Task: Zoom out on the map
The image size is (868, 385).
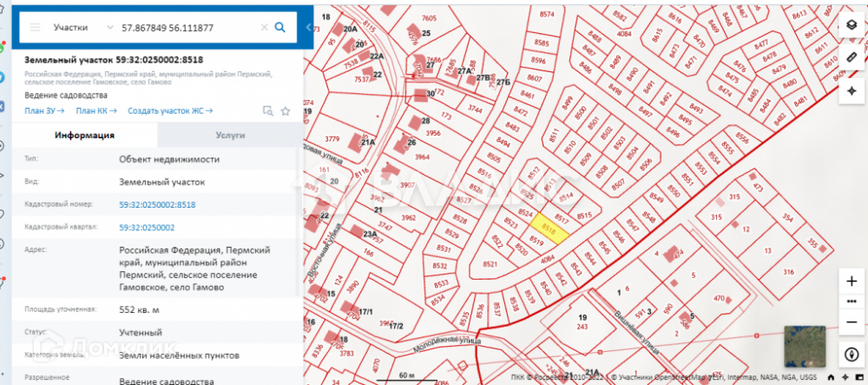Action: click(852, 322)
